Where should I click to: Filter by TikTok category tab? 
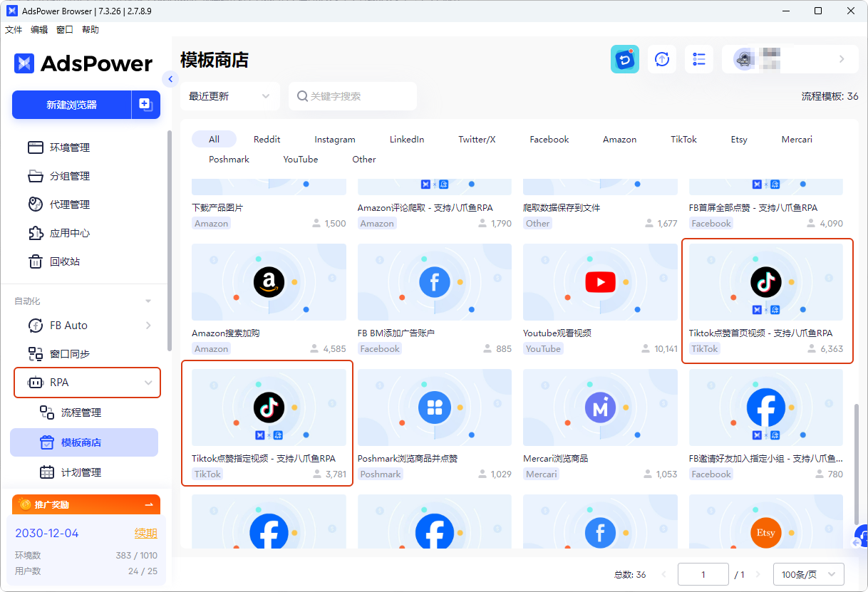coord(683,139)
